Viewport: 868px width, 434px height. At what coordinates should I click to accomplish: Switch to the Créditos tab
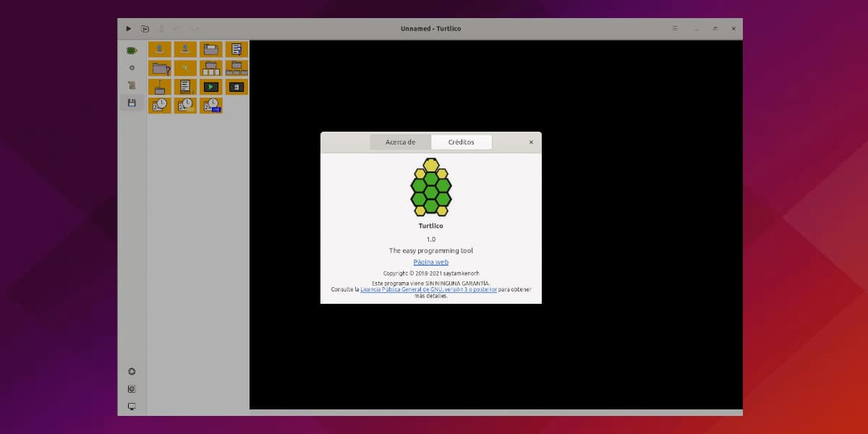point(461,142)
